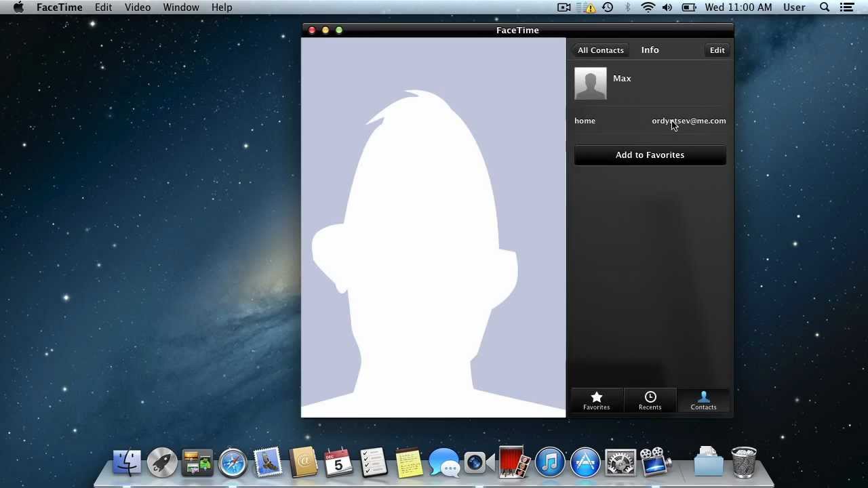Open Notes yellow pad in Dock
The width and height of the screenshot is (868, 488).
tap(409, 463)
